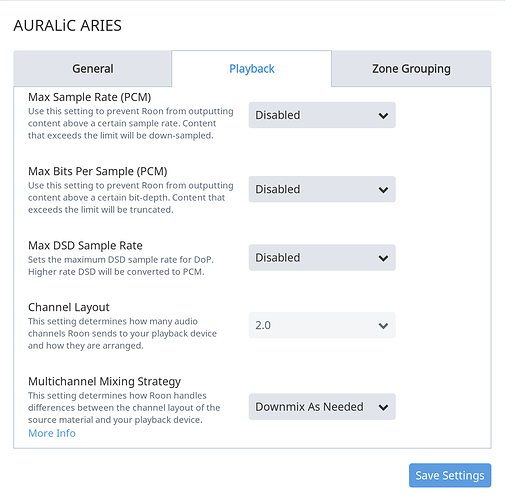This screenshot has height=500, width=505.
Task: Click the chevron arrow of Max Sample Rate dropdown
Action: tap(383, 116)
